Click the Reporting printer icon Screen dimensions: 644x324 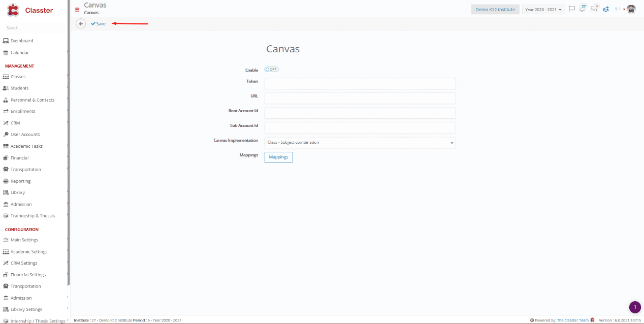click(x=6, y=181)
